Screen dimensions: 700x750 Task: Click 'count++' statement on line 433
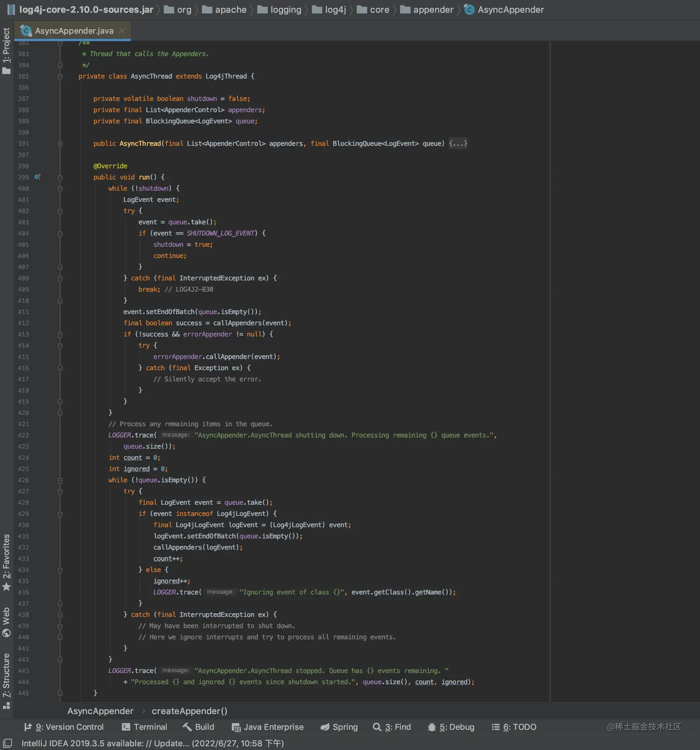(x=168, y=559)
